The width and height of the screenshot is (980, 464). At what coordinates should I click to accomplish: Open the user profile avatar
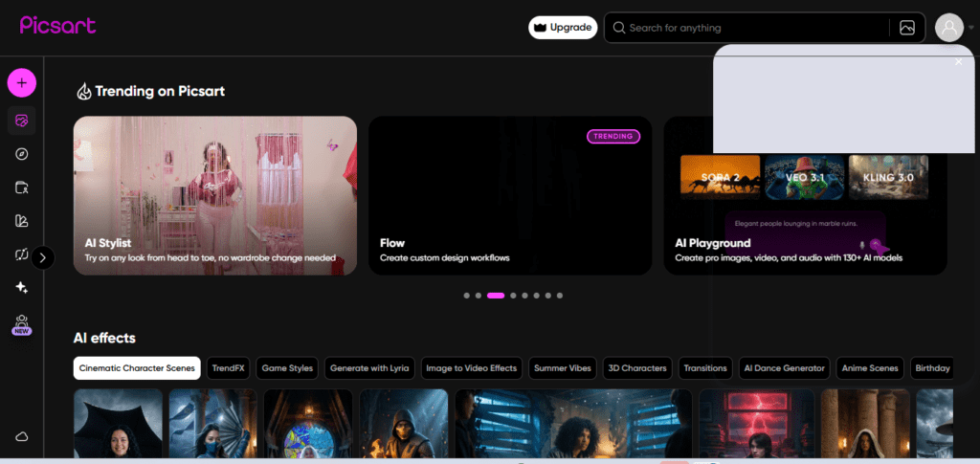[948, 28]
